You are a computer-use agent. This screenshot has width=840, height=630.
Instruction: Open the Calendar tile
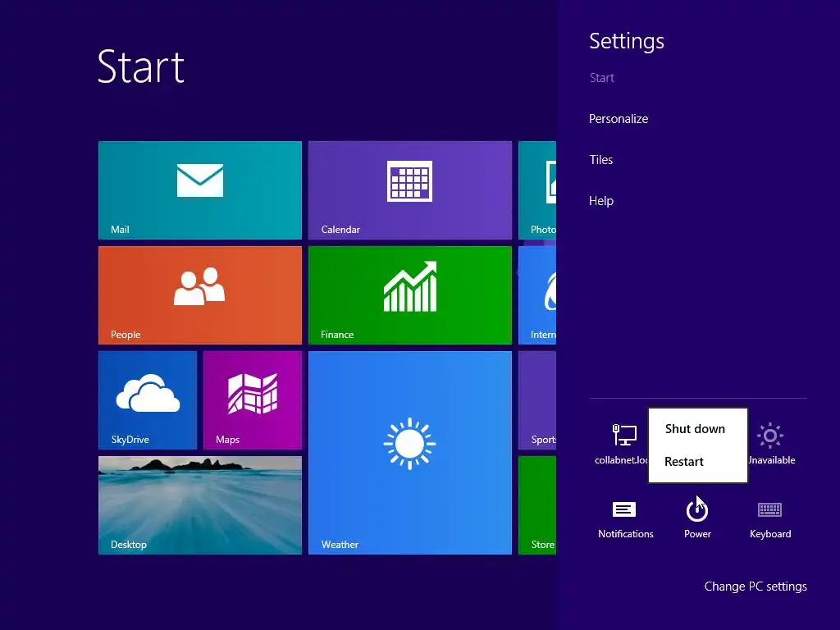pos(410,190)
